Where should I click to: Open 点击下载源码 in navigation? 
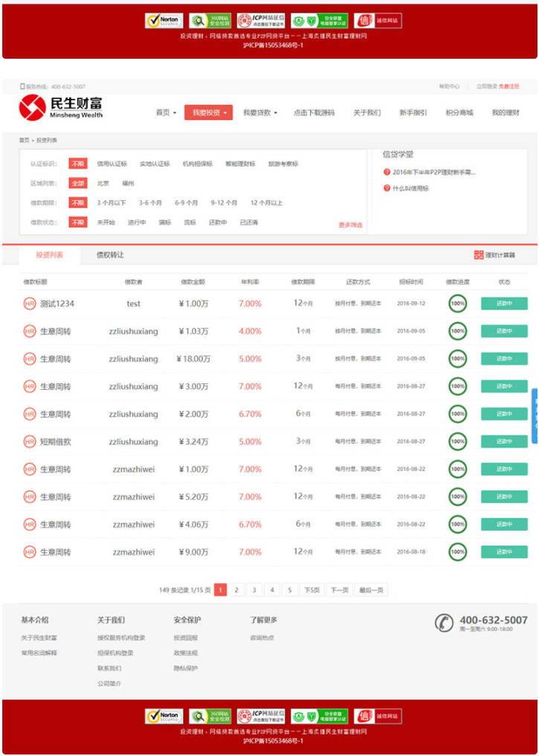314,113
